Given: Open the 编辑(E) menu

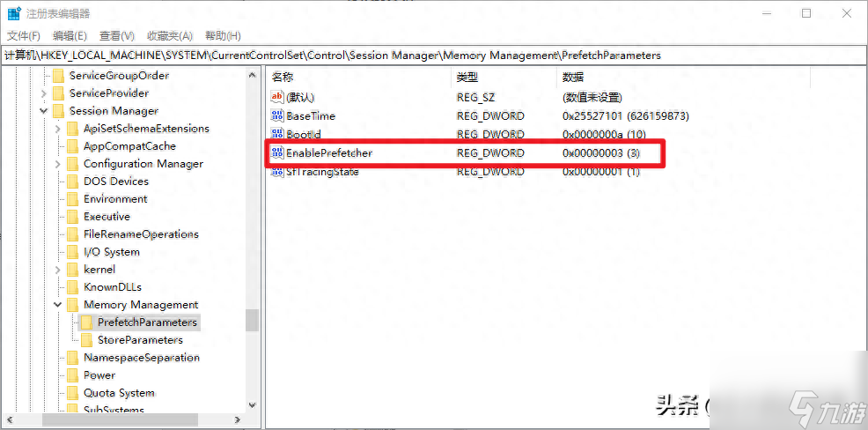Looking at the screenshot, I should tap(70, 36).
